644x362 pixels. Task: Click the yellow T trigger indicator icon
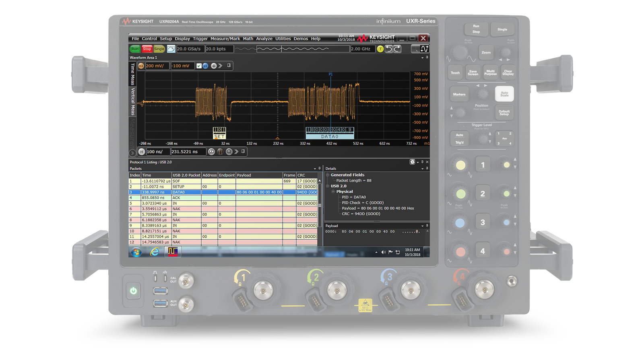point(380,49)
